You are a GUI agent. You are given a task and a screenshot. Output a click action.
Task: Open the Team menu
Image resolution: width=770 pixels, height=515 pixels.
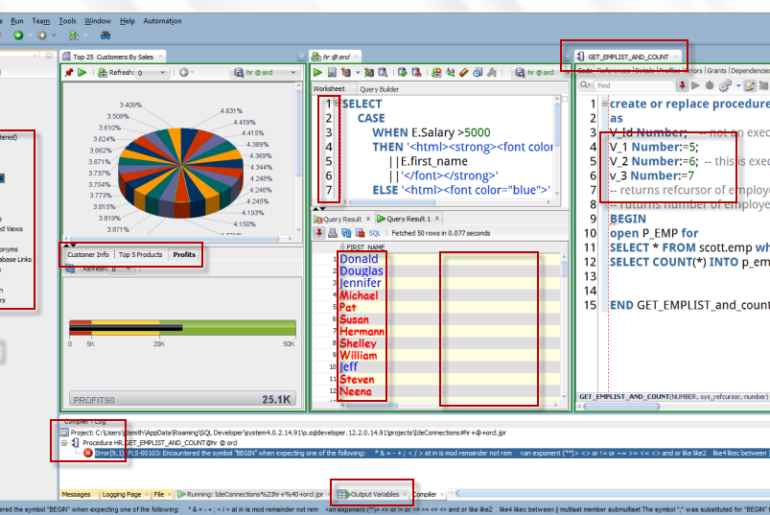(41, 21)
